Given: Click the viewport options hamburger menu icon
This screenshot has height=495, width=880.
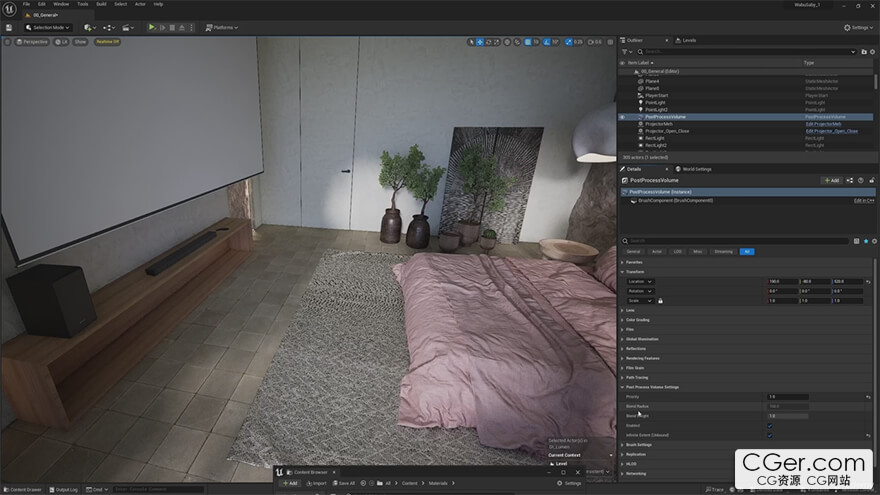Looking at the screenshot, I should click(8, 42).
